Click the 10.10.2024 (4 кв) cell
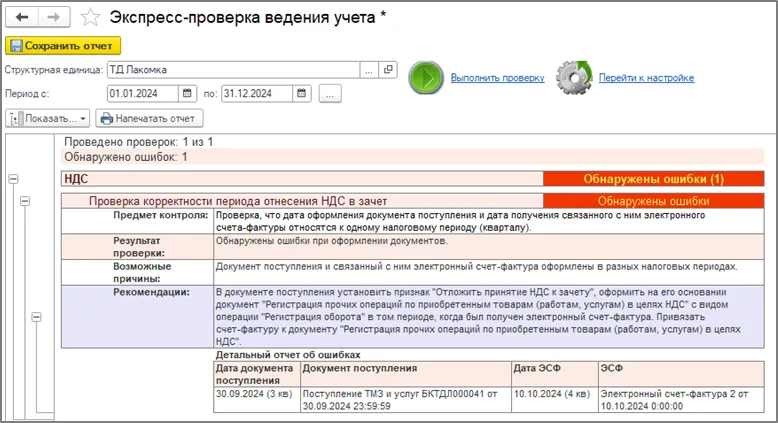778x423 pixels. point(555,400)
